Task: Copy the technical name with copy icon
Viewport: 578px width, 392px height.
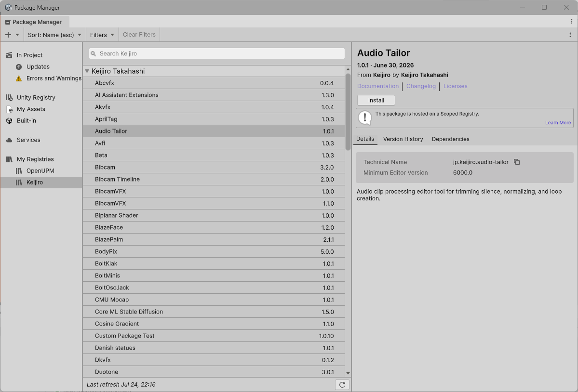Action: 516,162
